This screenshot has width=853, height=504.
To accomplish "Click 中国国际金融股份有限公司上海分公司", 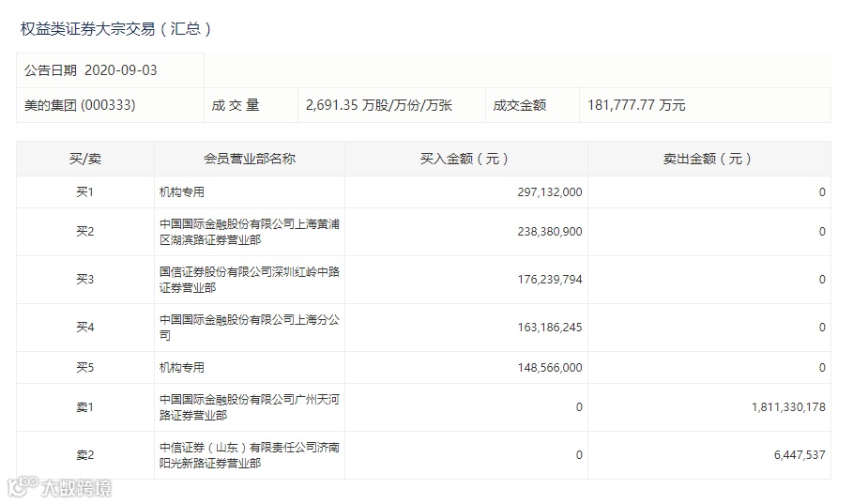I will (250, 328).
